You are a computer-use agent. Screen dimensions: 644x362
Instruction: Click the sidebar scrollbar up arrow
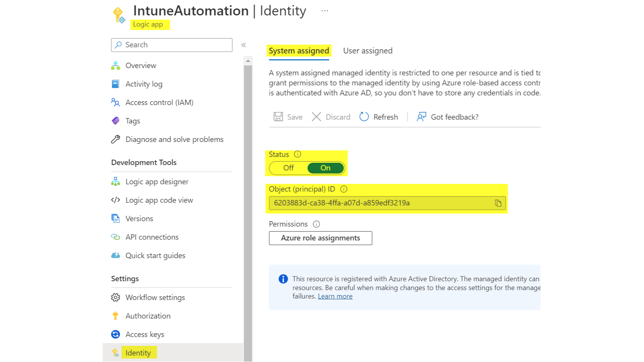click(x=248, y=61)
